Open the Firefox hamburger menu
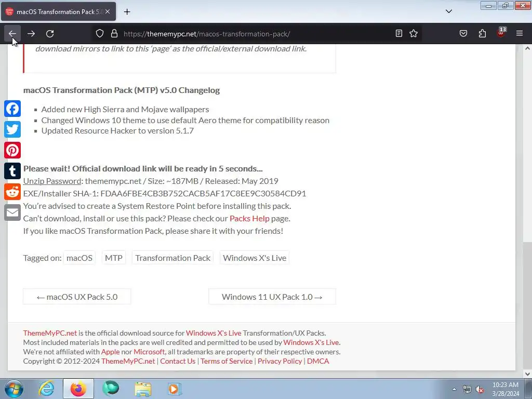This screenshot has width=532, height=399. pyautogui.click(x=520, y=34)
